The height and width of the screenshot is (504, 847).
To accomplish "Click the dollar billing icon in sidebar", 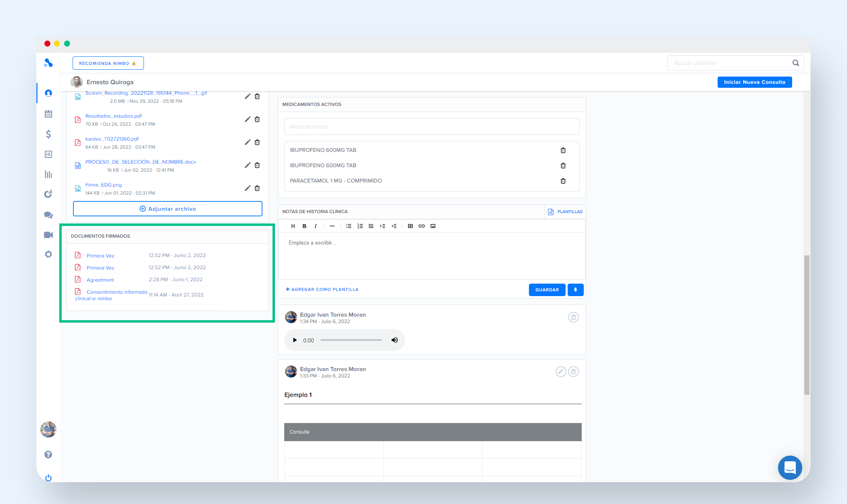I will pos(48,134).
